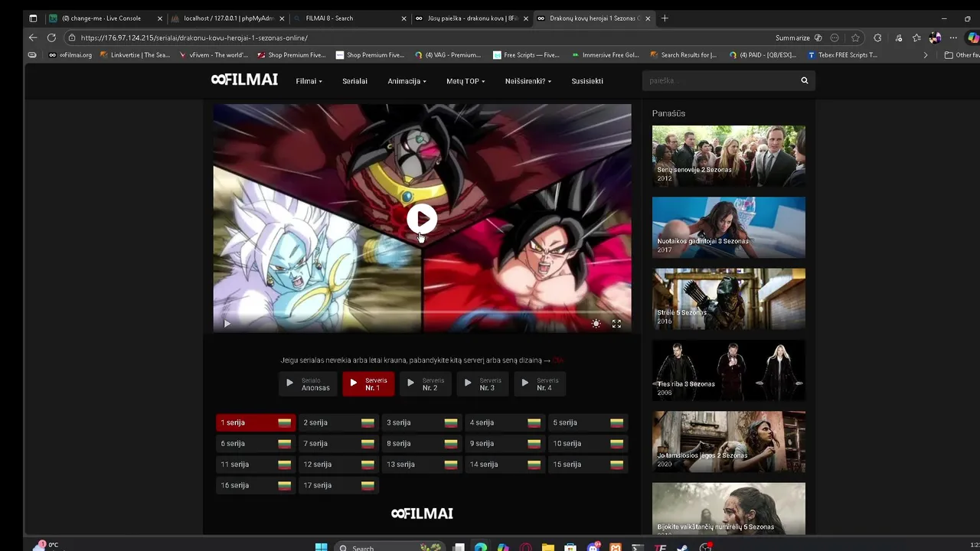Image resolution: width=980 pixels, height=551 pixels.
Task: Click the search magnifier icon on the site
Action: coord(805,80)
